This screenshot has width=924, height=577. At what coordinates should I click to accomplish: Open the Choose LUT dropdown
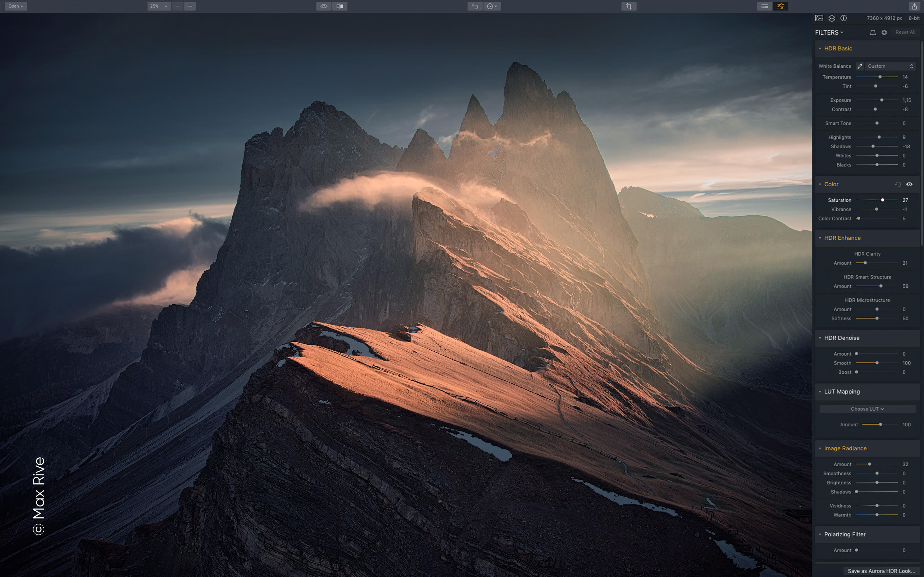coord(867,409)
